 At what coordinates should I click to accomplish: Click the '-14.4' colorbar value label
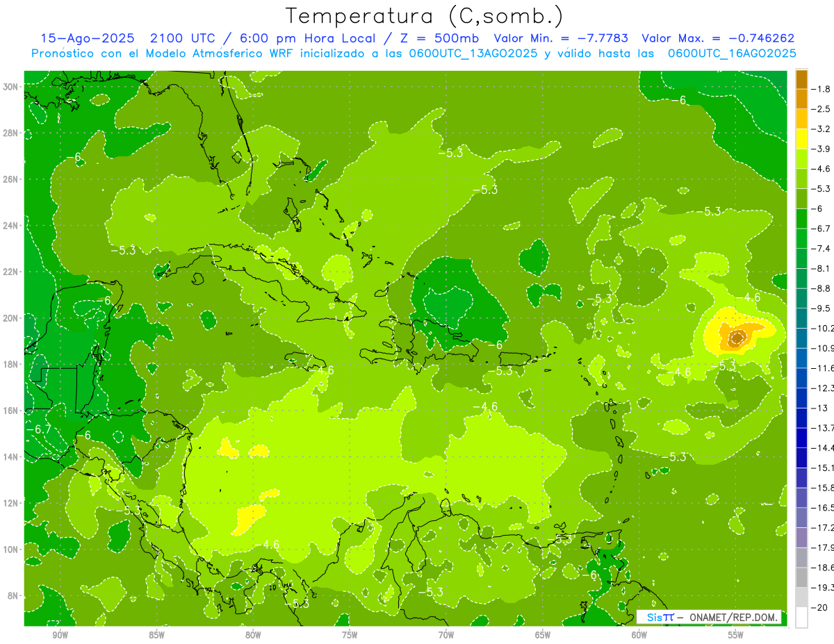pos(823,447)
